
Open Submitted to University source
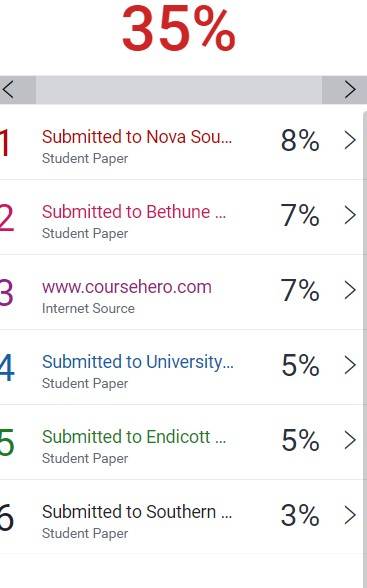click(x=138, y=362)
